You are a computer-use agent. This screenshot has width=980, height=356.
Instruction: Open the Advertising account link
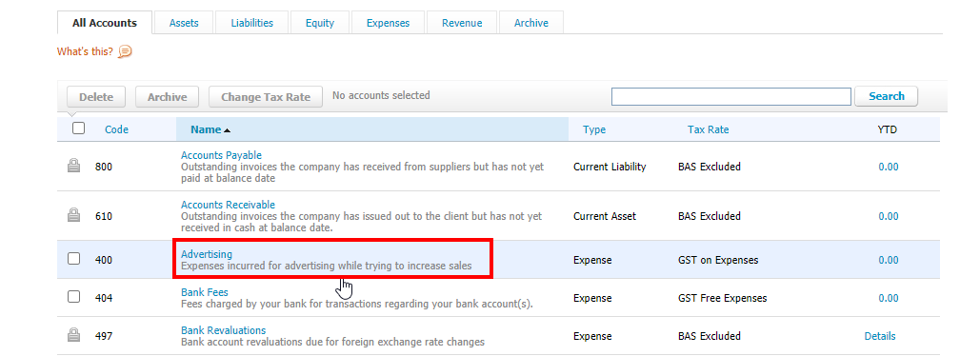point(207,254)
